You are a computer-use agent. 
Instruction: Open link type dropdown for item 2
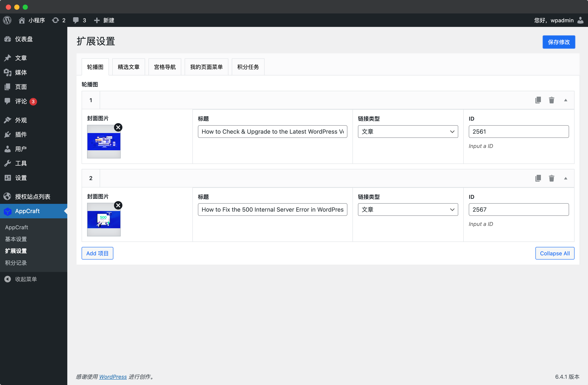[408, 210]
